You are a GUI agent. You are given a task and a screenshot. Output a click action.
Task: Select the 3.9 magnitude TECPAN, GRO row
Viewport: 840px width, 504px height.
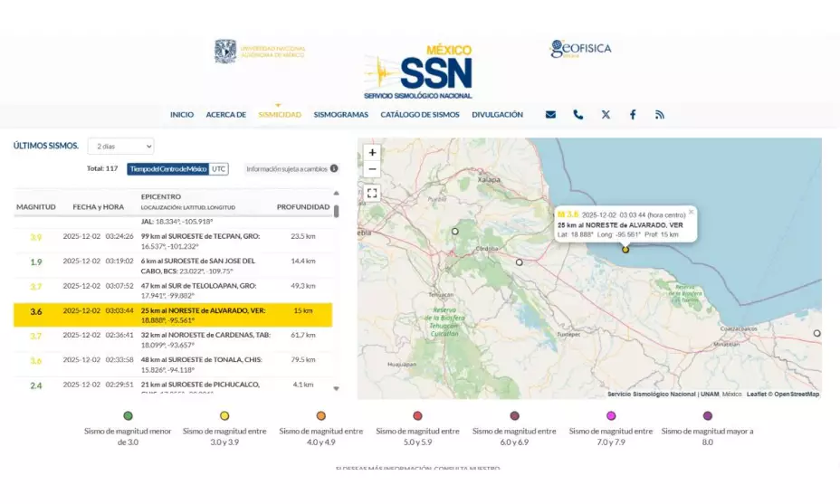point(173,241)
